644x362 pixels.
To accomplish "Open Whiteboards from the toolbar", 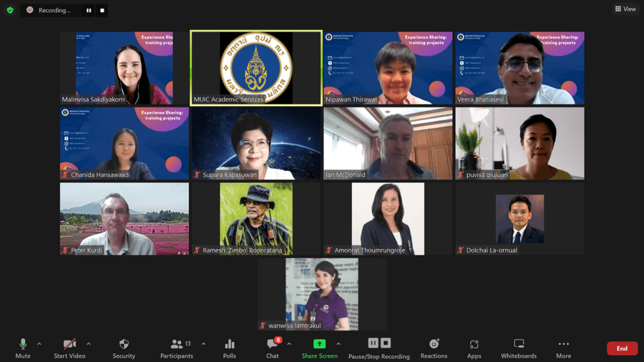I will tap(519, 348).
